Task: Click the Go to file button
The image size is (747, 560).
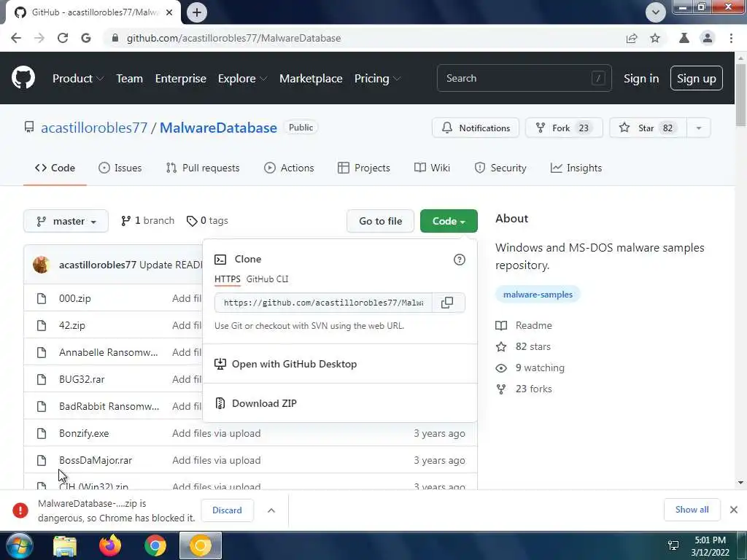Action: 380,222
